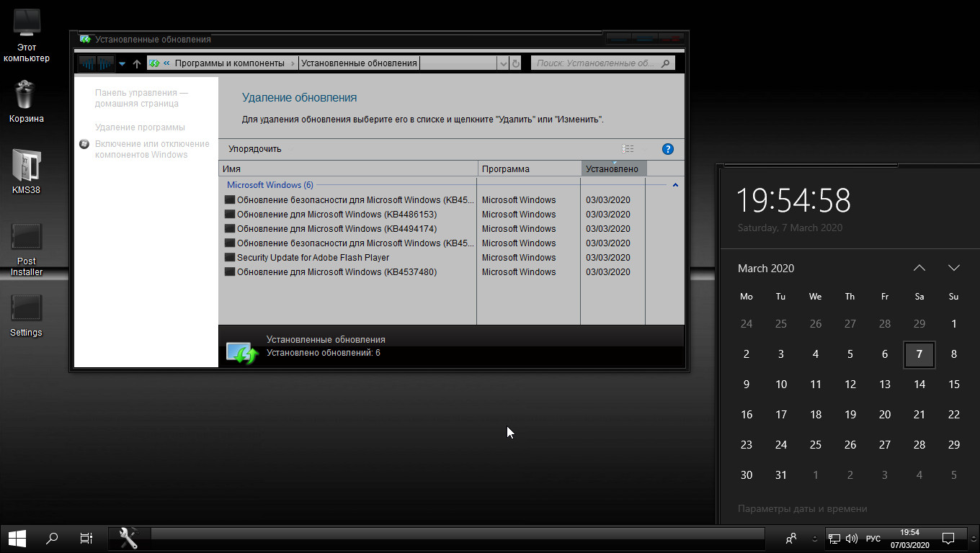
Task: Select calendar day 31
Action: pos(781,475)
